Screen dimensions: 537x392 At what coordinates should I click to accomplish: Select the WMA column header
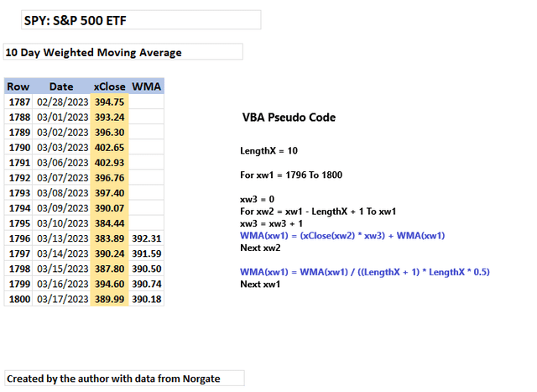[147, 86]
